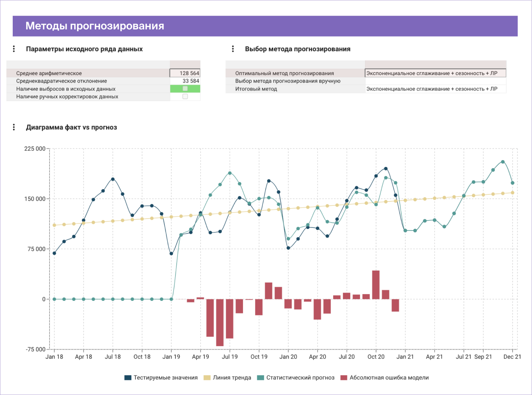
Task: Click the Оптимальный метод прогнозирования label
Action: point(285,73)
